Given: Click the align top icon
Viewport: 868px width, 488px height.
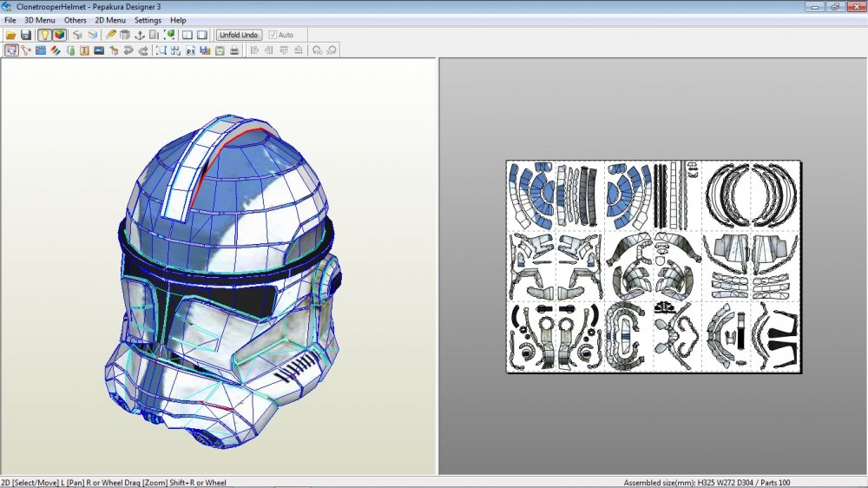Looking at the screenshot, I should click(284, 50).
